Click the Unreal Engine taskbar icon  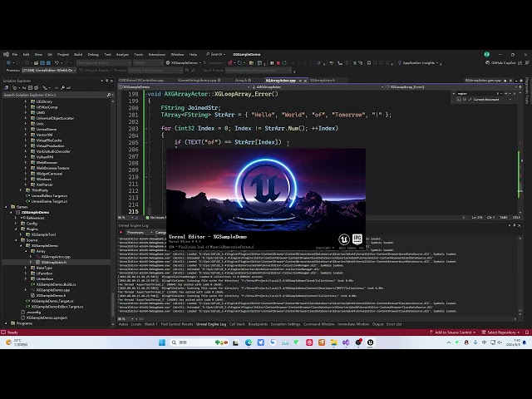(x=370, y=342)
